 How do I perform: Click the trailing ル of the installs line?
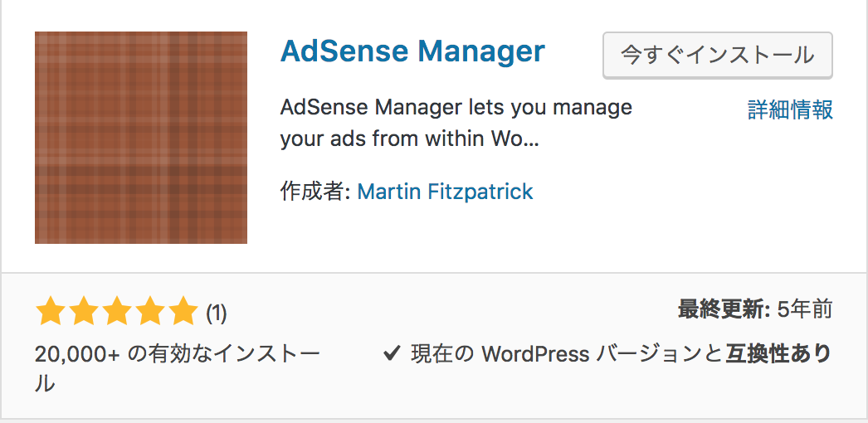(46, 383)
